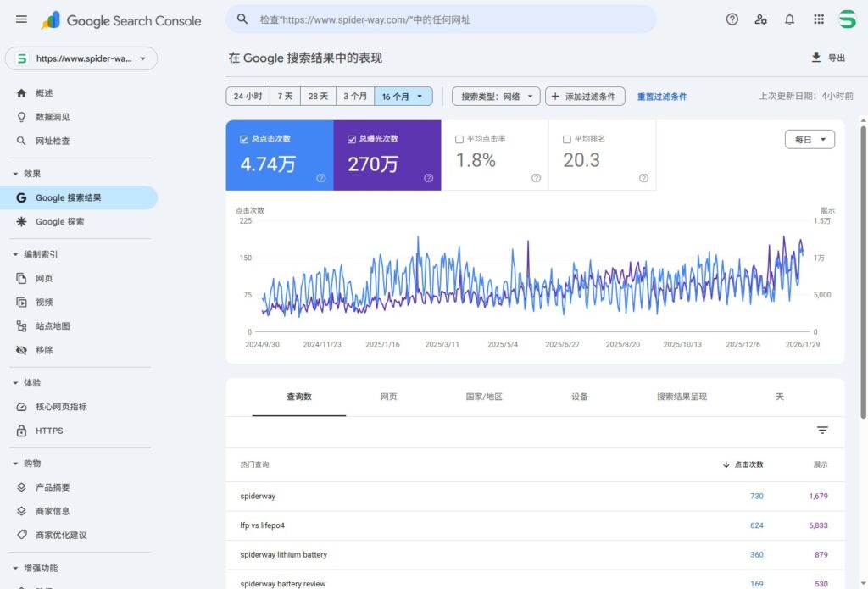
Task: Open the notifications bell
Action: pos(789,19)
